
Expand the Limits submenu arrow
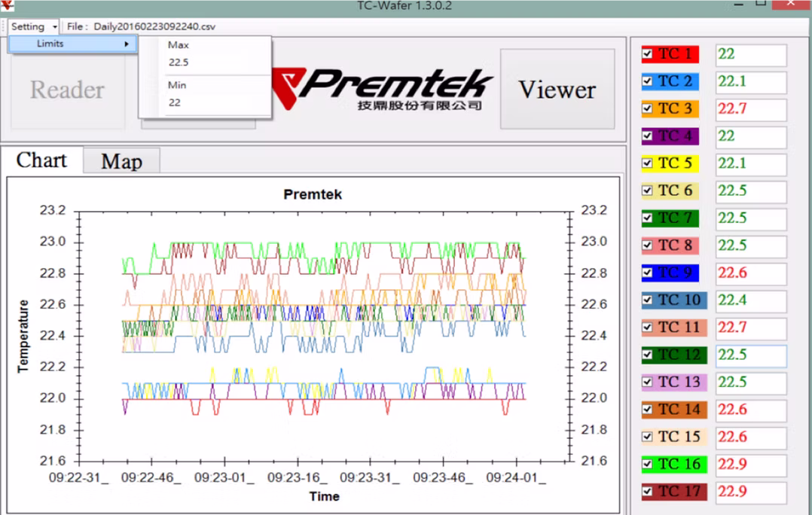pos(127,44)
